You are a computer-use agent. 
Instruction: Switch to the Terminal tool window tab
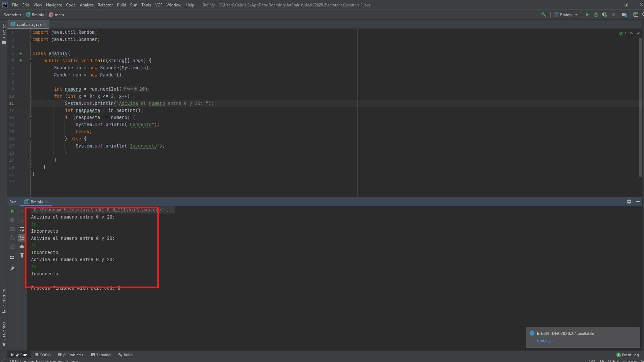pos(101,355)
